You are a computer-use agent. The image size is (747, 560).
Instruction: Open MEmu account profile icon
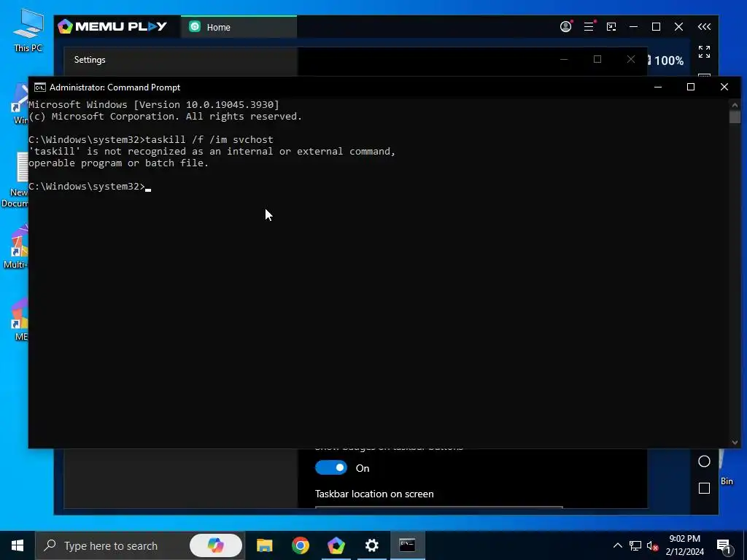[x=565, y=27]
